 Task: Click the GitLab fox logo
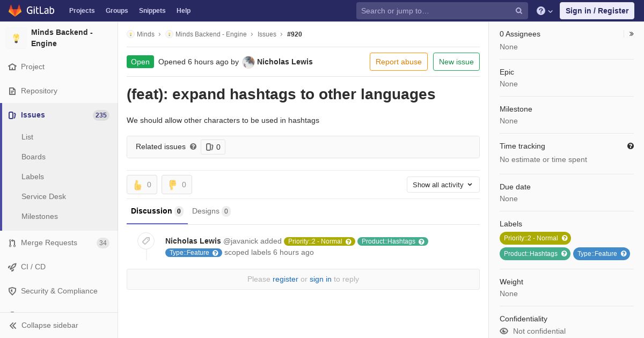15,11
